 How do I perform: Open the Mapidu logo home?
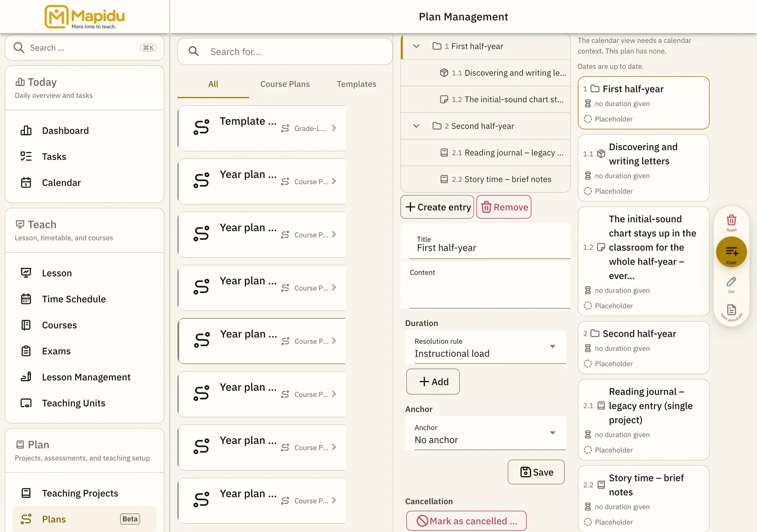point(85,17)
